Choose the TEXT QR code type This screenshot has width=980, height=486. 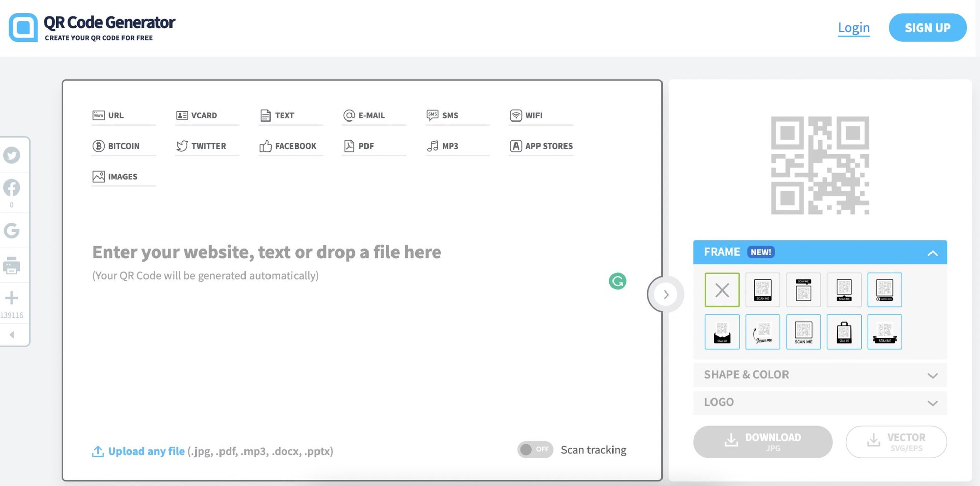(290, 116)
